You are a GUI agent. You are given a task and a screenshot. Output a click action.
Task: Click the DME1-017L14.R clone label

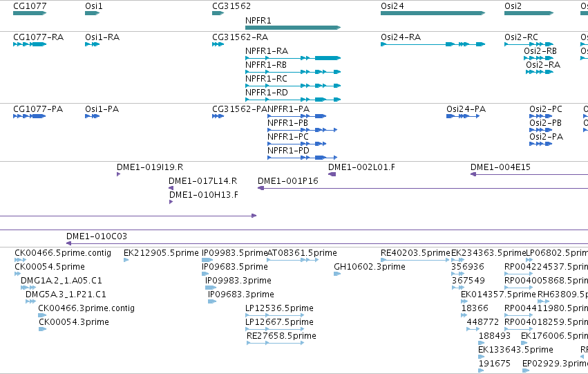(203, 181)
